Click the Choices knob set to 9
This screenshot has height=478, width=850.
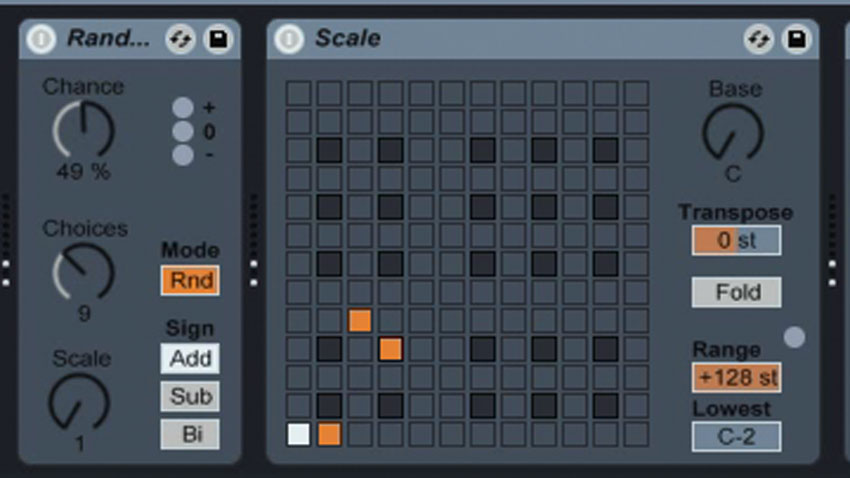pos(83,271)
